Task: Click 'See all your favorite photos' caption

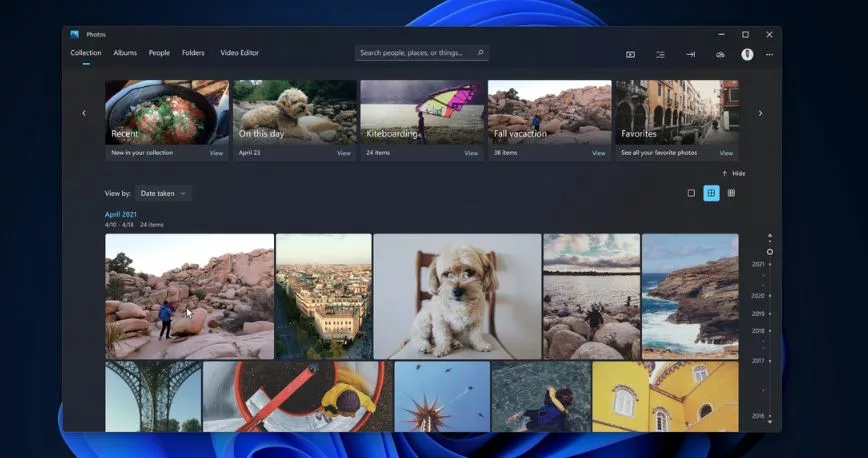Action: click(x=659, y=153)
